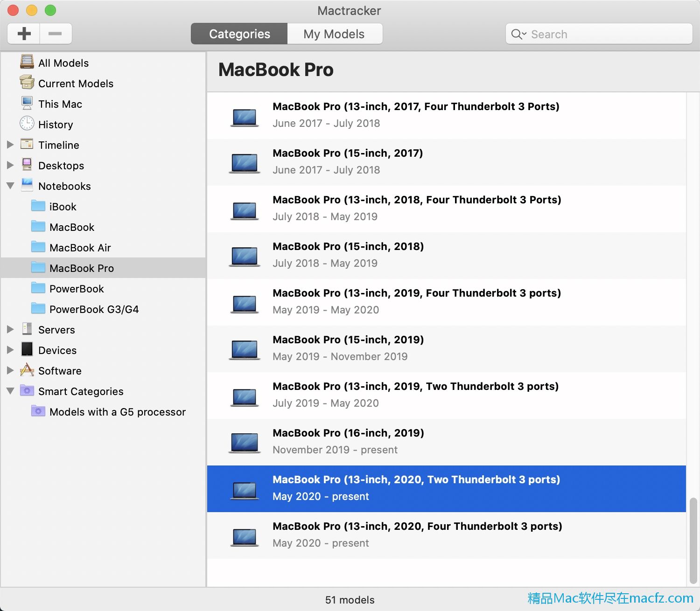Click the laptop icon for MacBook Pro 15-inch 2018
The height and width of the screenshot is (611, 700).
[245, 256]
